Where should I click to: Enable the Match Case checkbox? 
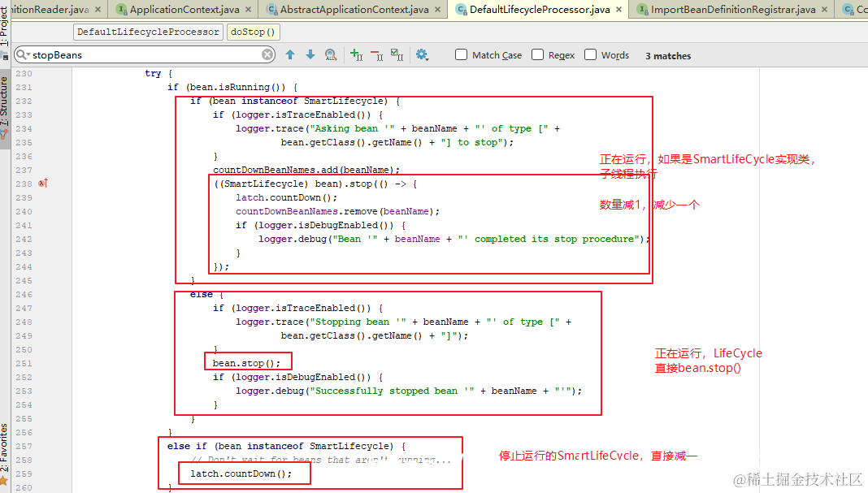coord(461,54)
